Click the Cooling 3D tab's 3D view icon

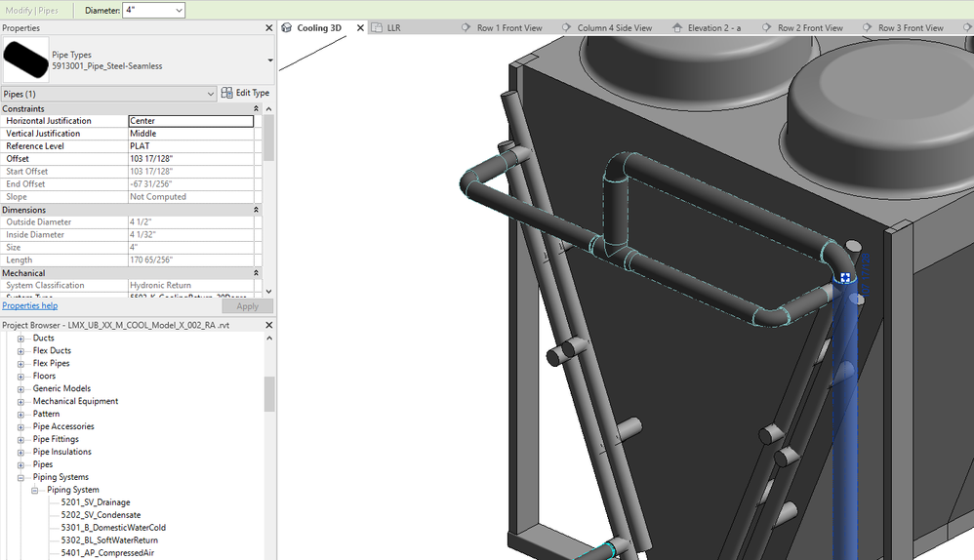tap(286, 27)
